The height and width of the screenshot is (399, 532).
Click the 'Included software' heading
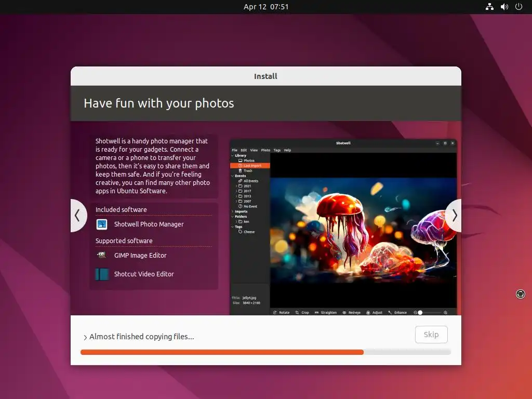[x=121, y=210]
